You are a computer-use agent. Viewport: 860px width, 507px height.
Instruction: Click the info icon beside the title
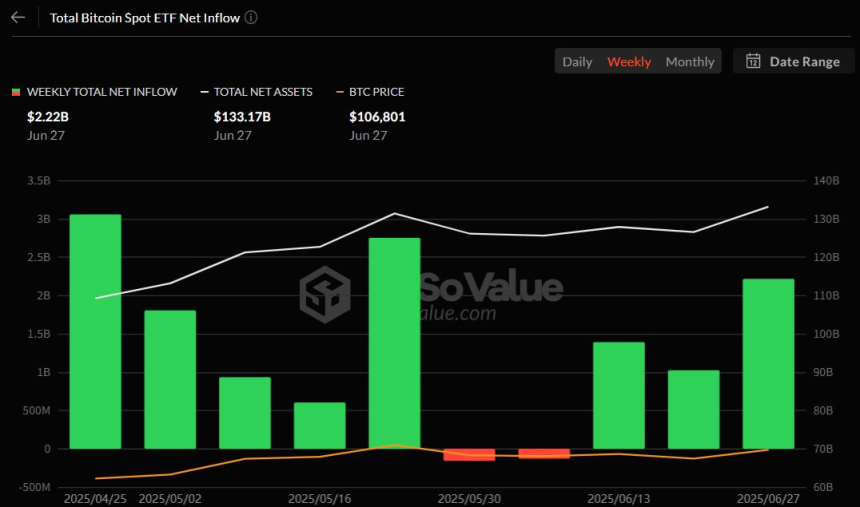tap(251, 17)
